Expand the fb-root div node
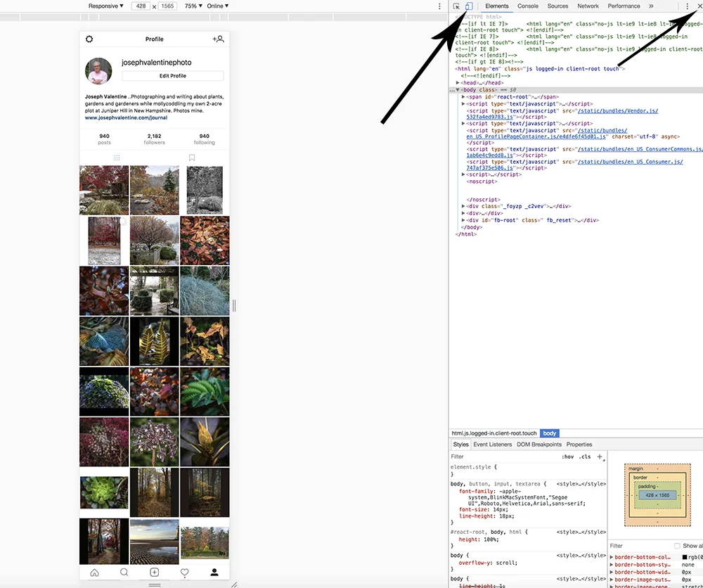 pyautogui.click(x=463, y=220)
